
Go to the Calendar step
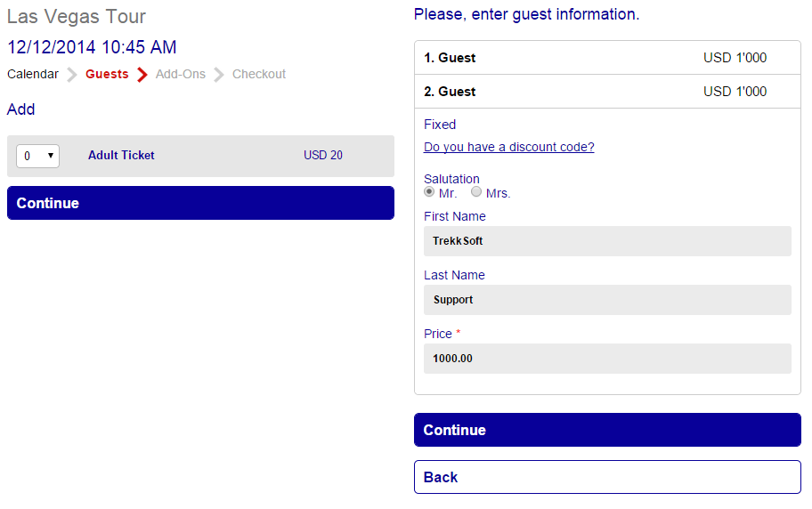coord(33,75)
